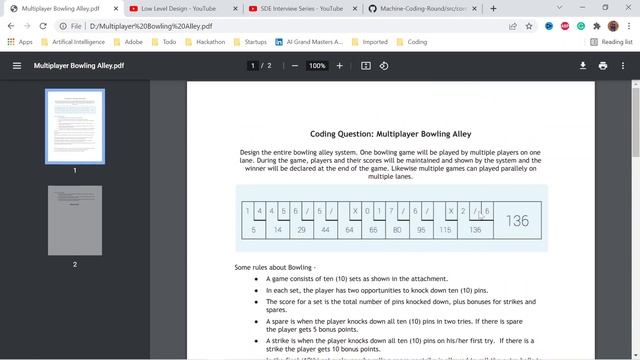The height and width of the screenshot is (360, 640).
Task: Go back in browser history
Action: click(11, 26)
